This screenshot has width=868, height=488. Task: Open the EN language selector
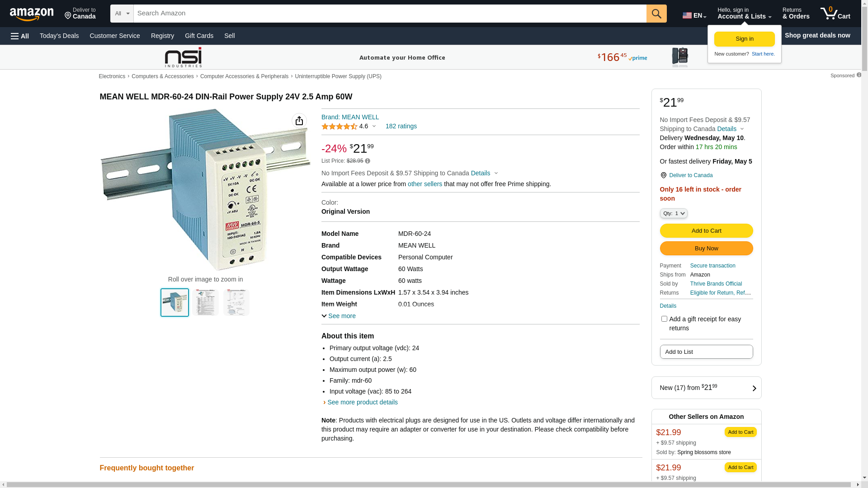click(694, 15)
